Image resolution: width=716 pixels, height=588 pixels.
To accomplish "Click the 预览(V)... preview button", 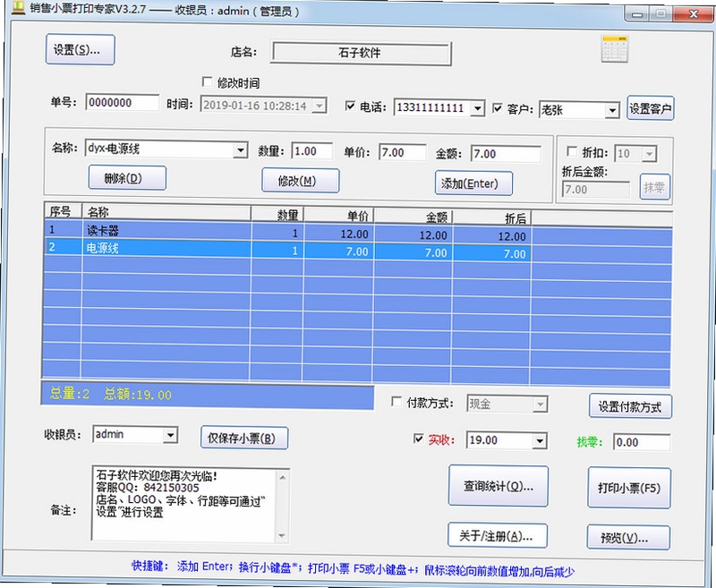I will (628, 538).
